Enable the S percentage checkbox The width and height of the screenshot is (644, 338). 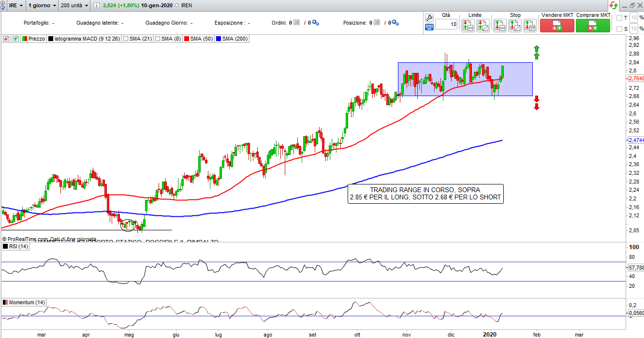(619, 29)
